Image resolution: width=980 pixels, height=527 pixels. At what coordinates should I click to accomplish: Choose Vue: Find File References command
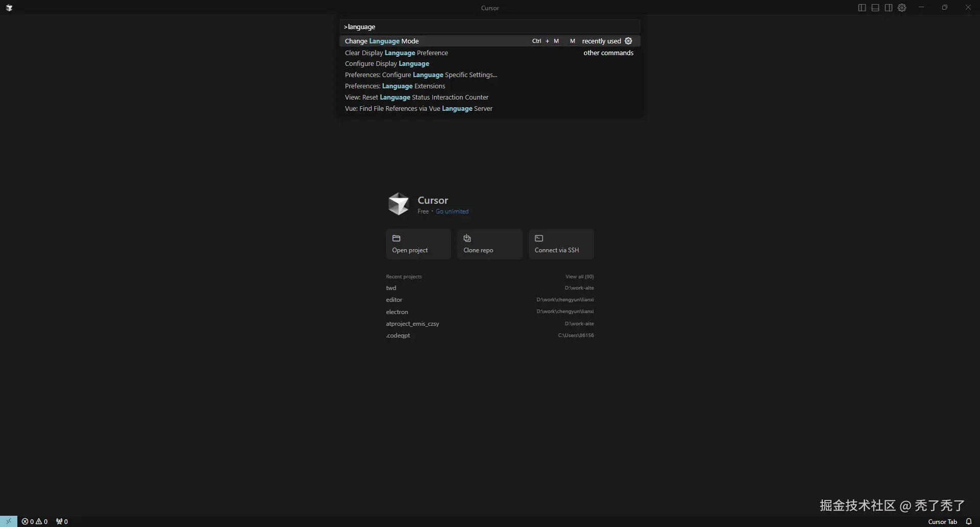(x=489, y=109)
